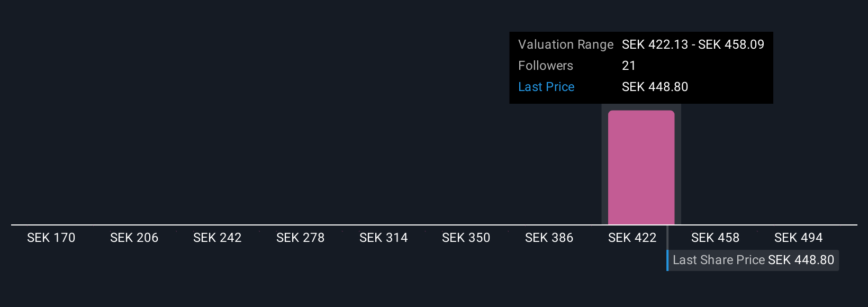Open the Last Price link in tooltip
The height and width of the screenshot is (307, 868).
point(546,87)
